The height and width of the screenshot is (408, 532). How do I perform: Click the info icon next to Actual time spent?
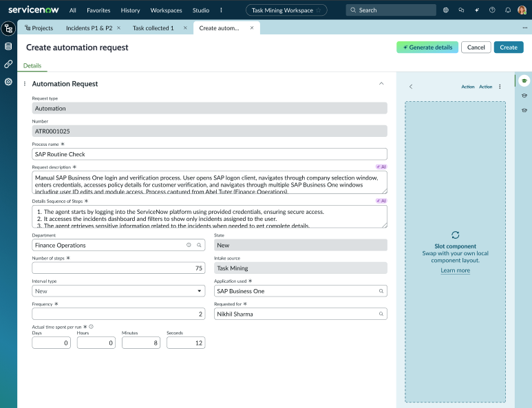(92, 327)
